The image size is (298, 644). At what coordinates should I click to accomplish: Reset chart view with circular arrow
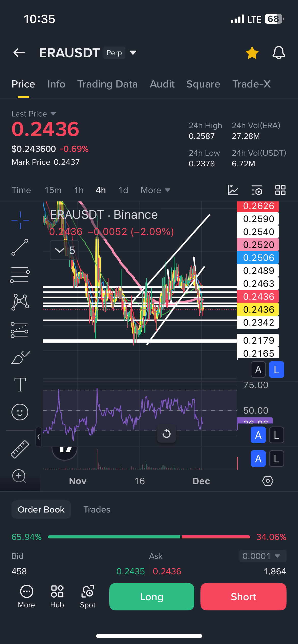pyautogui.click(x=167, y=433)
